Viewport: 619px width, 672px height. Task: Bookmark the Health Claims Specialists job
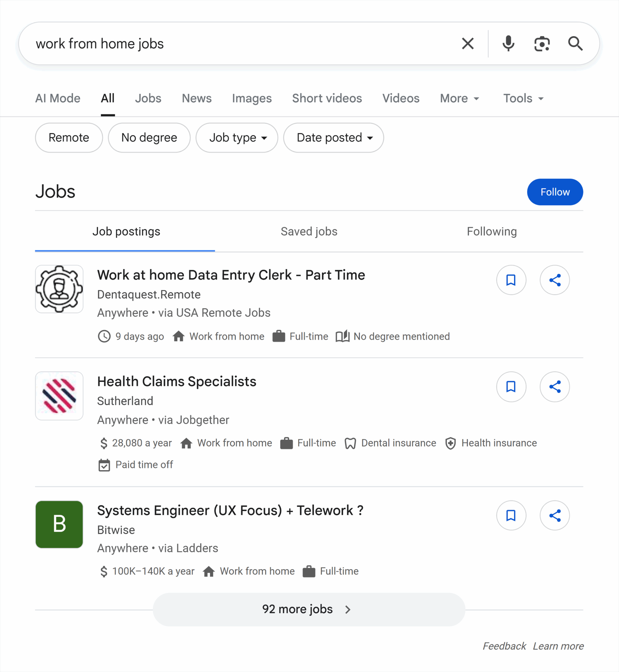[x=511, y=387]
